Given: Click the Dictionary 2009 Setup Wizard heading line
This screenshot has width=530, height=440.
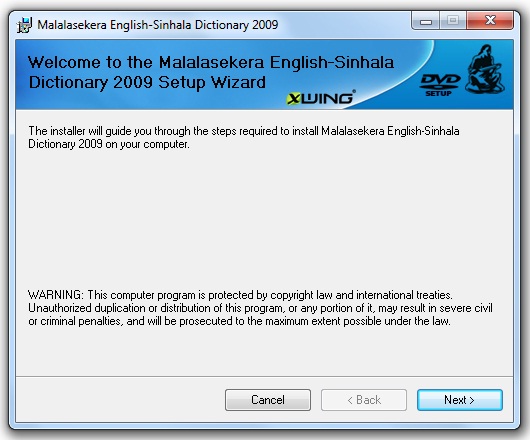Looking at the screenshot, I should (147, 82).
